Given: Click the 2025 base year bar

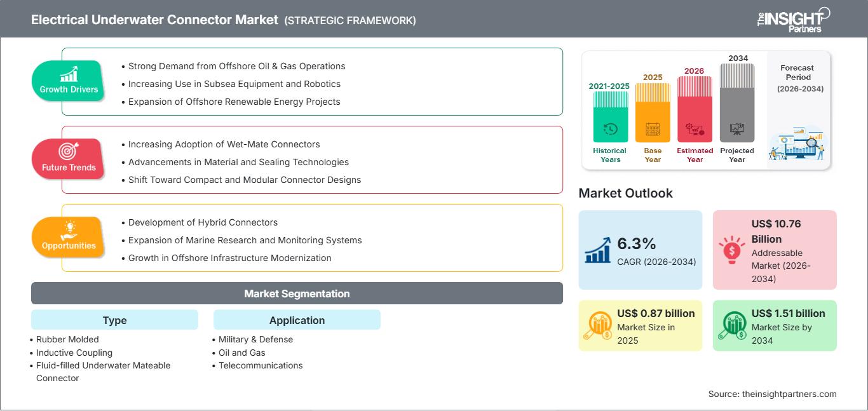Looking at the screenshot, I should pos(653,112).
